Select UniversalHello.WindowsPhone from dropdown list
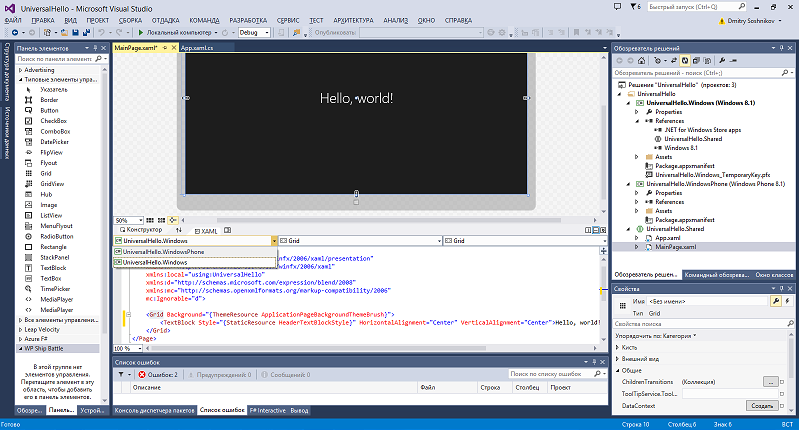 (162, 252)
